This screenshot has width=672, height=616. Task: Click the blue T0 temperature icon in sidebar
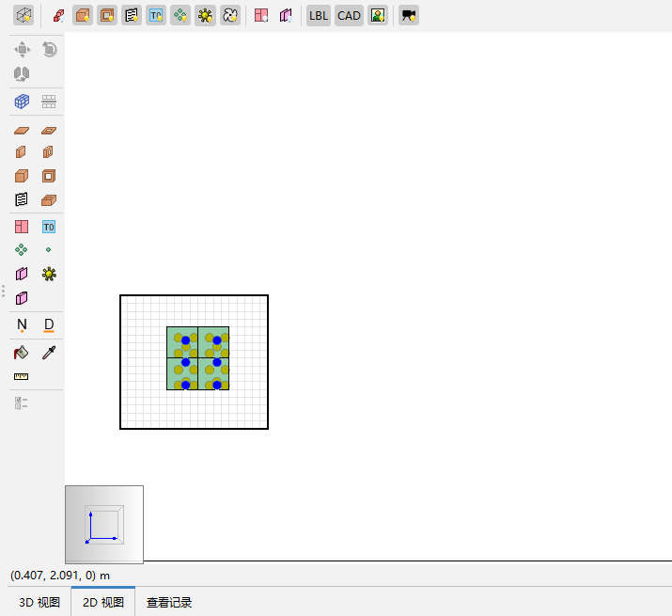tap(49, 227)
